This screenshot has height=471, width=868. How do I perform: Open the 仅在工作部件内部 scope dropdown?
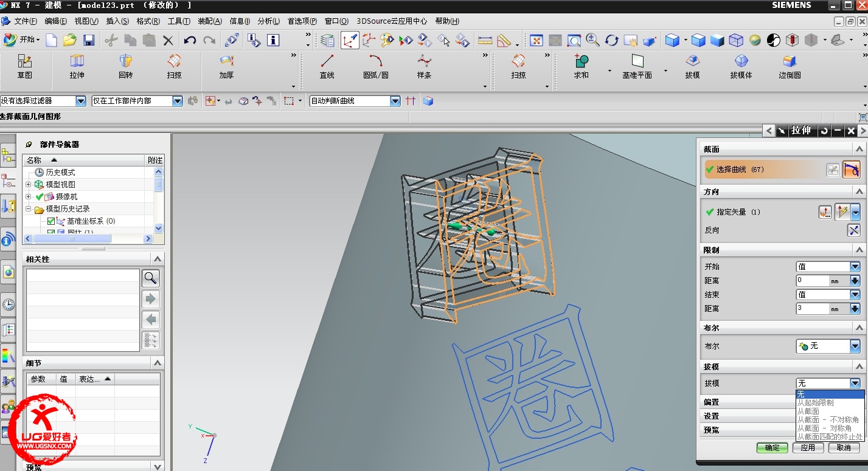(x=178, y=101)
